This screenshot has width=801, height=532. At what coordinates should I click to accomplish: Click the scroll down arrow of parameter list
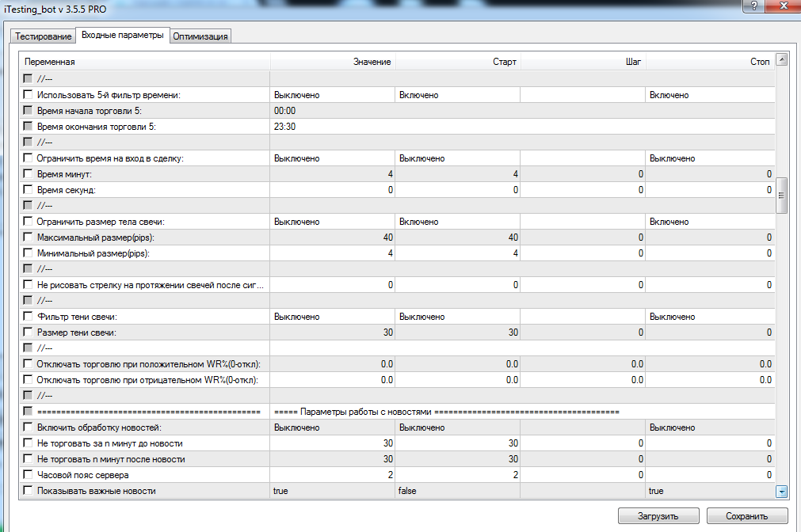(x=781, y=492)
